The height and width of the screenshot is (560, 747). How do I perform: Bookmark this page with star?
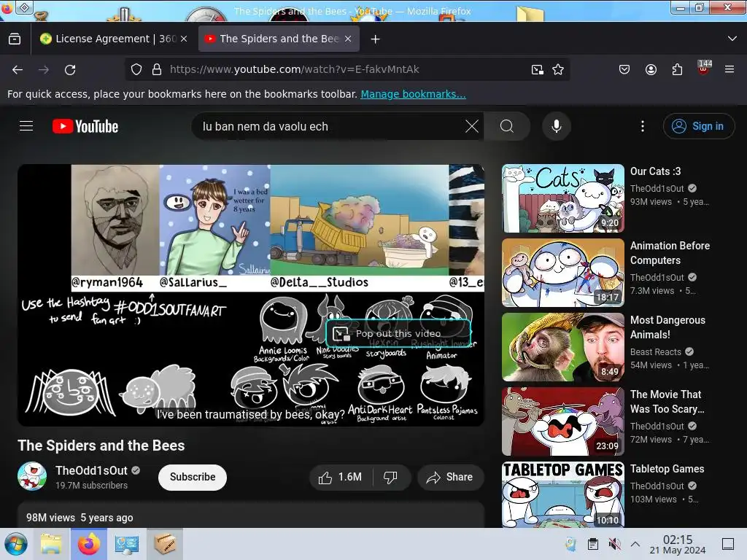(558, 69)
